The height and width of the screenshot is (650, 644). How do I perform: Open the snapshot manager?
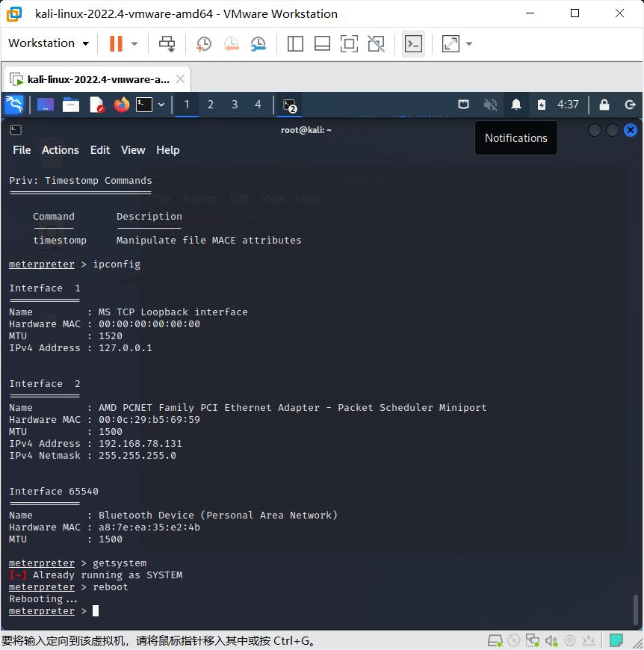[x=258, y=43]
